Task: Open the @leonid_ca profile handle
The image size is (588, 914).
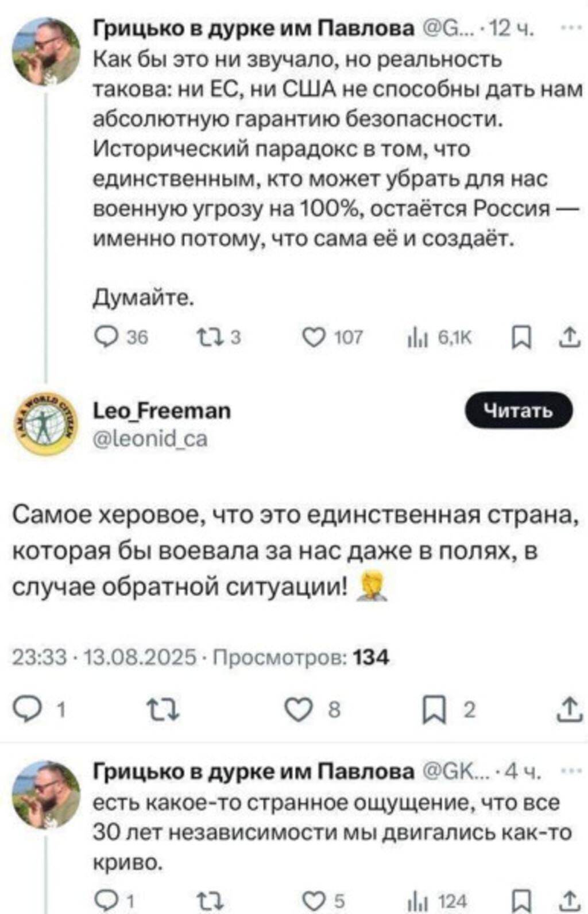Action: coord(150,439)
